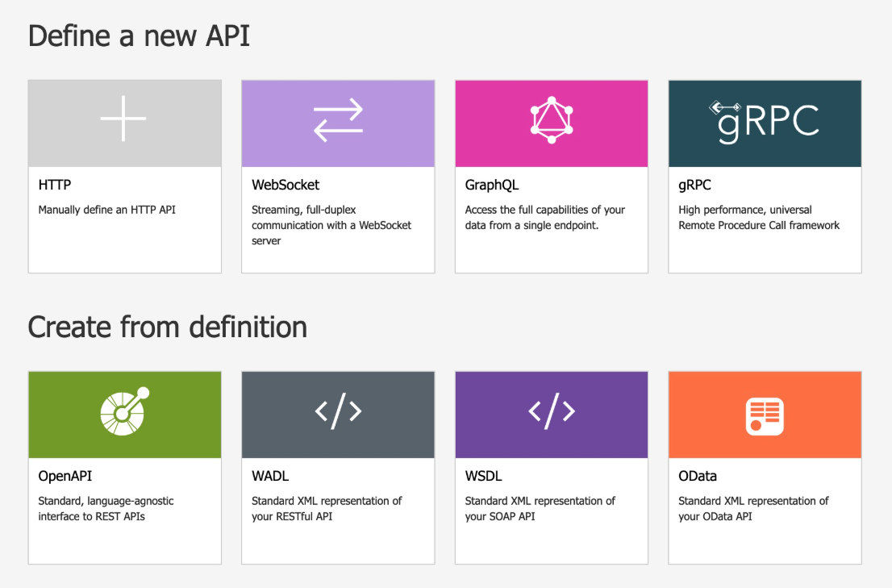Select the purple WSDL code brackets icon
Screen dimensions: 892x588
pyautogui.click(x=552, y=411)
